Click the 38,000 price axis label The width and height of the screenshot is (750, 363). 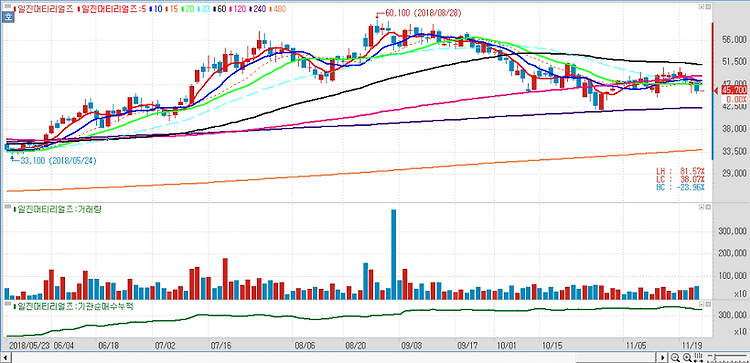pos(734,129)
